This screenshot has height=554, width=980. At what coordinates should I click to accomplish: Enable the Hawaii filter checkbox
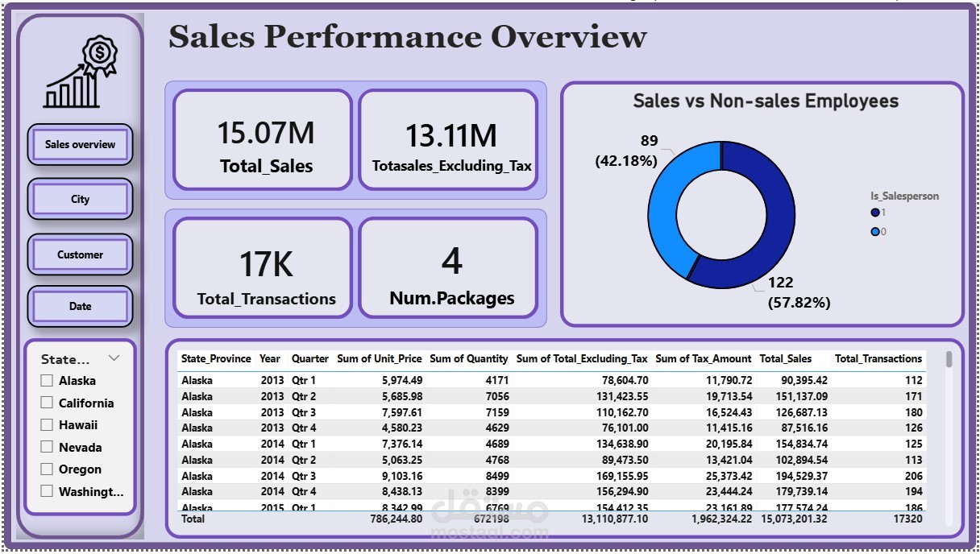pyautogui.click(x=47, y=424)
